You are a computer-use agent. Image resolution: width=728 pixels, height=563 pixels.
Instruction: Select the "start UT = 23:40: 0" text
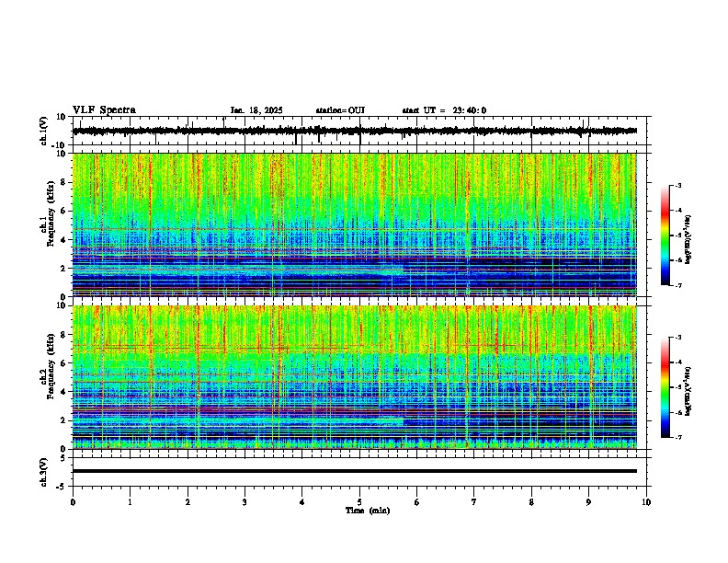(444, 110)
